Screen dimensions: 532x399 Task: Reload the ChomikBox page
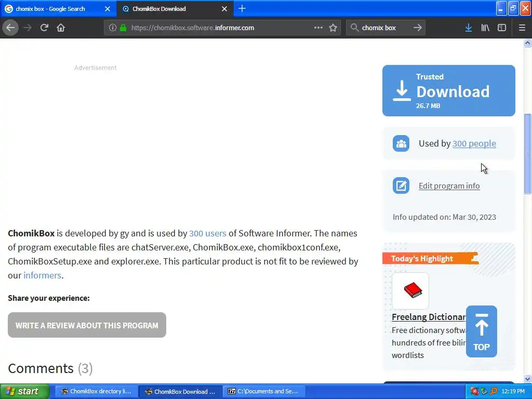tap(44, 28)
